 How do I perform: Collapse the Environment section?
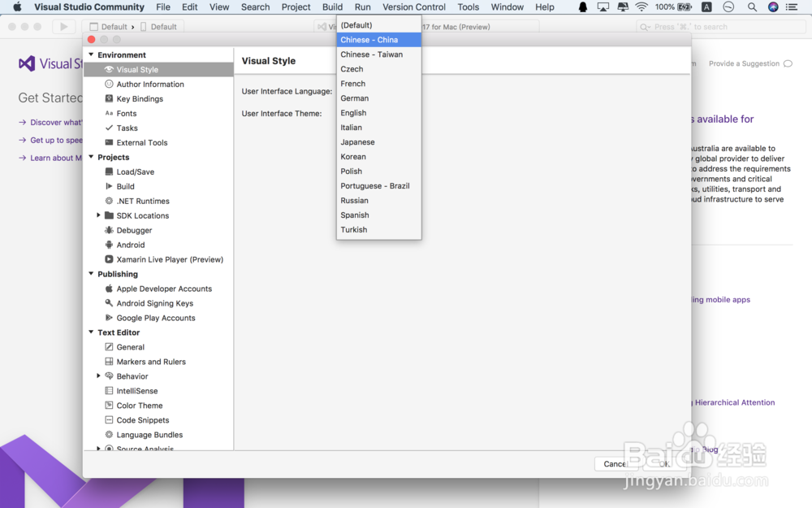click(91, 54)
